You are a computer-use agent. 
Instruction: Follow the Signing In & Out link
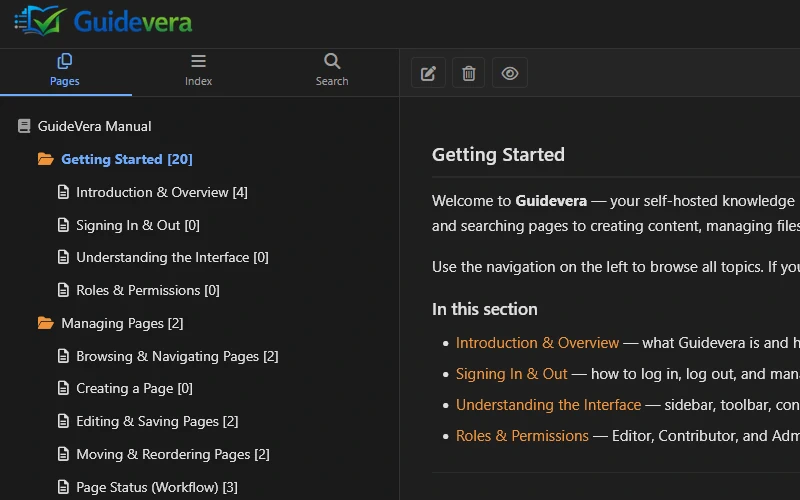(511, 374)
